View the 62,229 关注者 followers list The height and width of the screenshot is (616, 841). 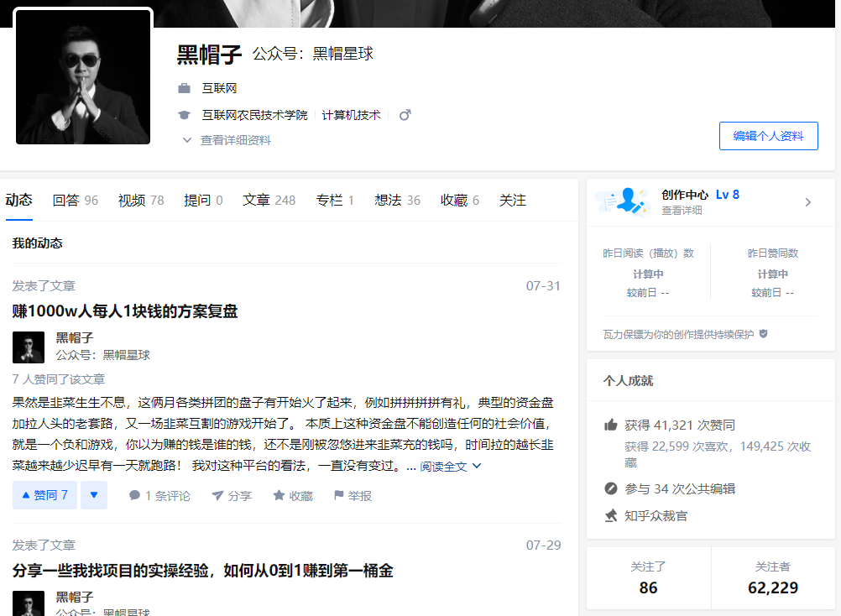(772, 578)
